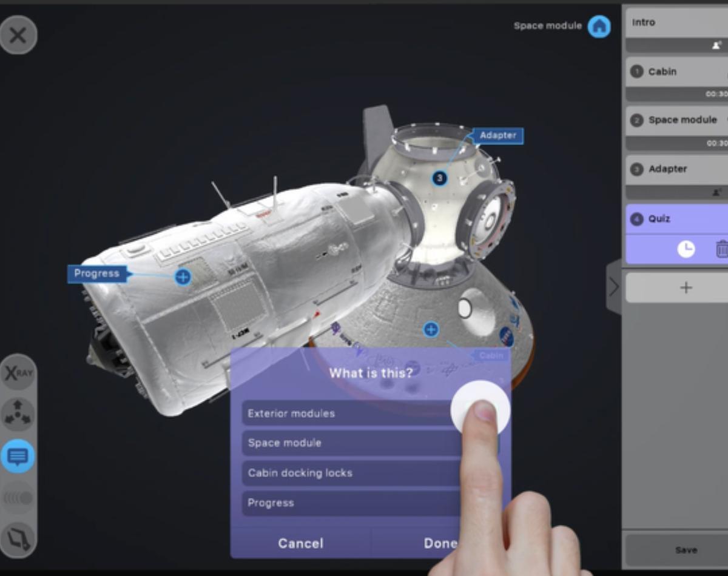Screen dimensions: 728x576
Task: Toggle the annotation labels speech bubble icon
Action: 18,456
